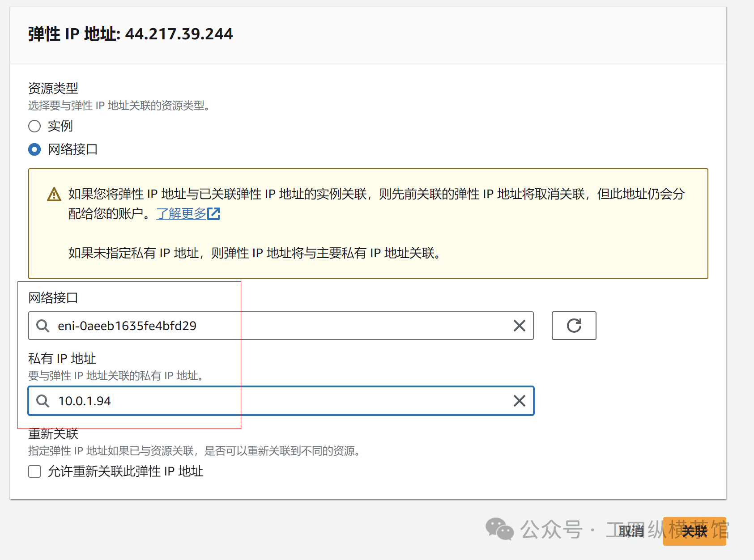Open the 私有 IP 地址 combo box
The width and height of the screenshot is (754, 560).
pyautogui.click(x=277, y=401)
